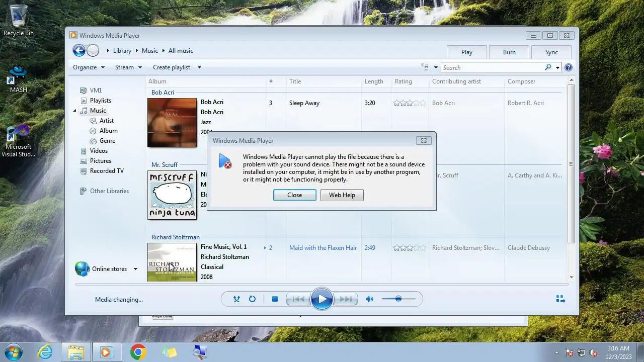Expand the View options dropdown arrow
This screenshot has height=362, width=644.
click(436, 67)
